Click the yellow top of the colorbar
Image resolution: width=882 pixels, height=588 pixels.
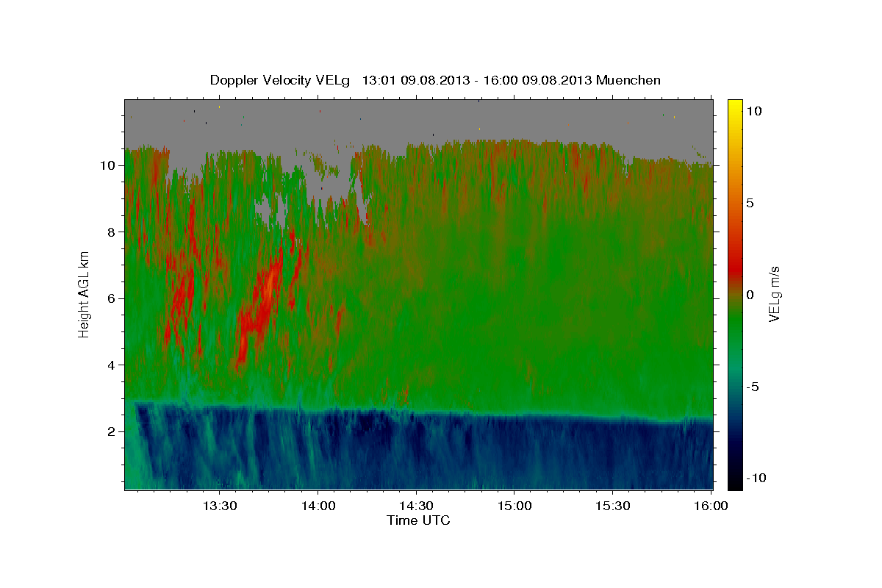(x=734, y=107)
